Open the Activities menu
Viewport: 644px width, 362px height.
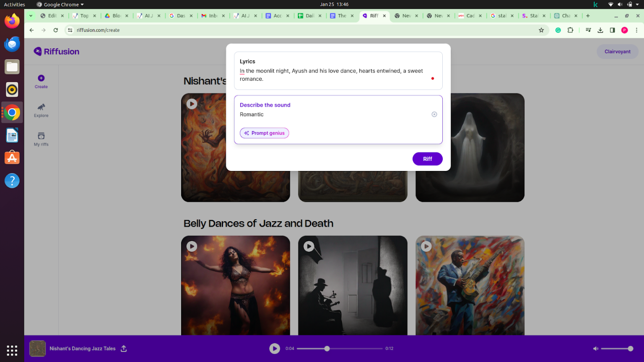(14, 4)
